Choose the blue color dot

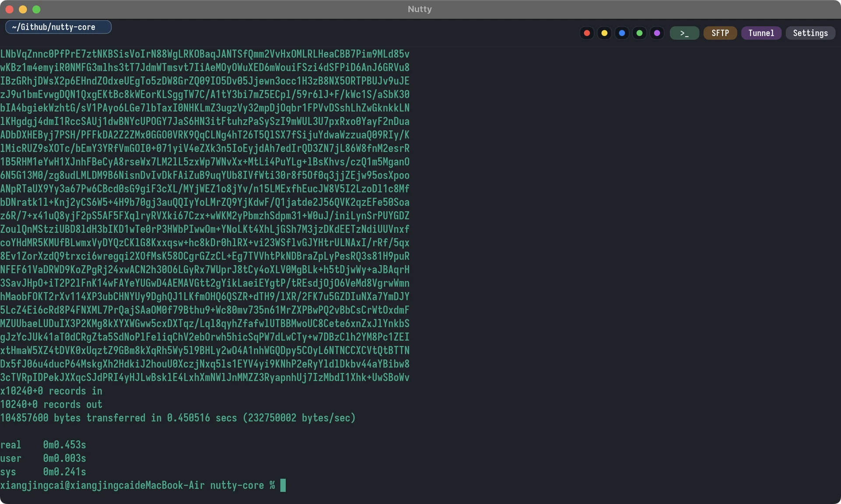pyautogui.click(x=622, y=33)
